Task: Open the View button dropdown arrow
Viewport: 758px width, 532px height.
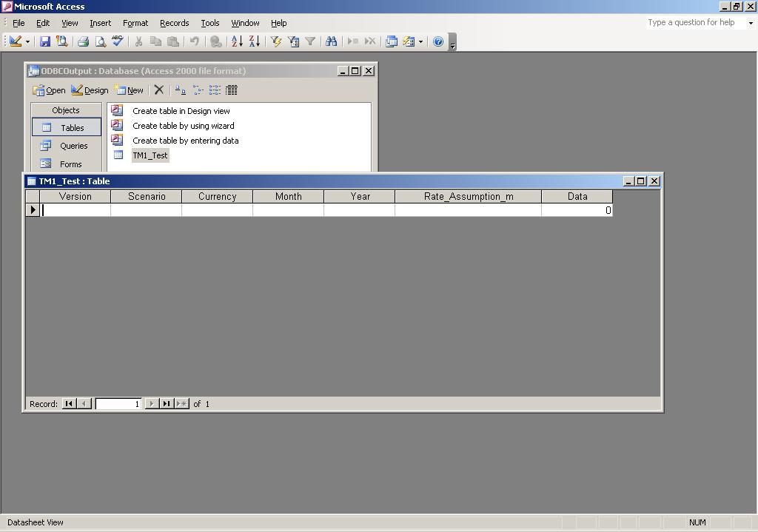Action: [x=27, y=42]
